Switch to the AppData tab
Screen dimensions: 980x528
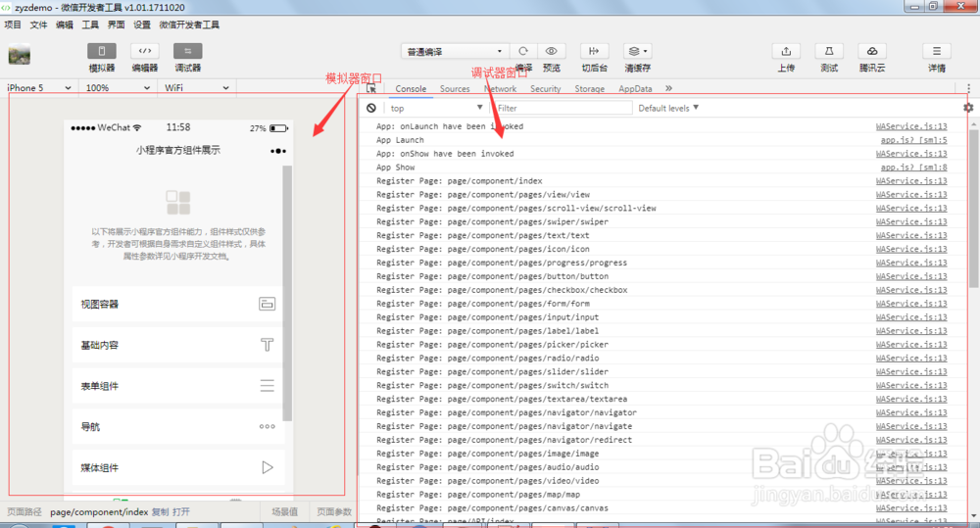(635, 89)
